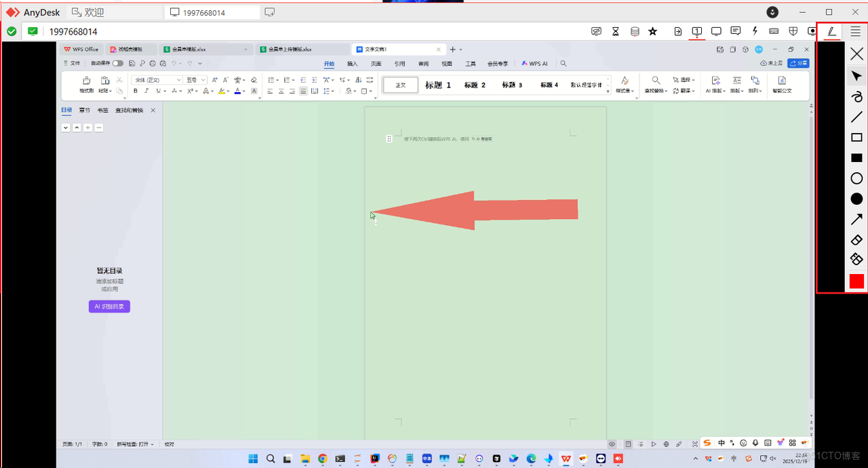This screenshot has height=468, width=868.
Task: Open the 宋体 font name dropdown
Action: 178,80
